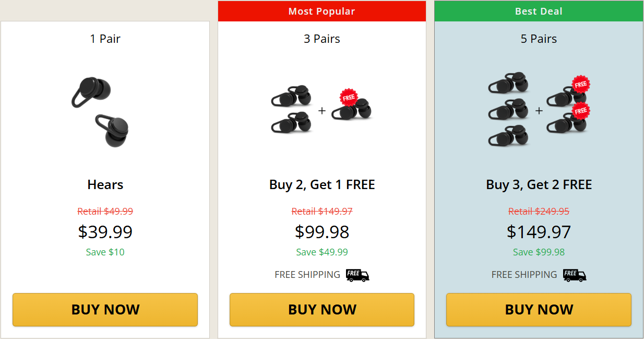Click the plus sign in the 3 Pairs offer
This screenshot has width=644, height=339.
tap(322, 110)
